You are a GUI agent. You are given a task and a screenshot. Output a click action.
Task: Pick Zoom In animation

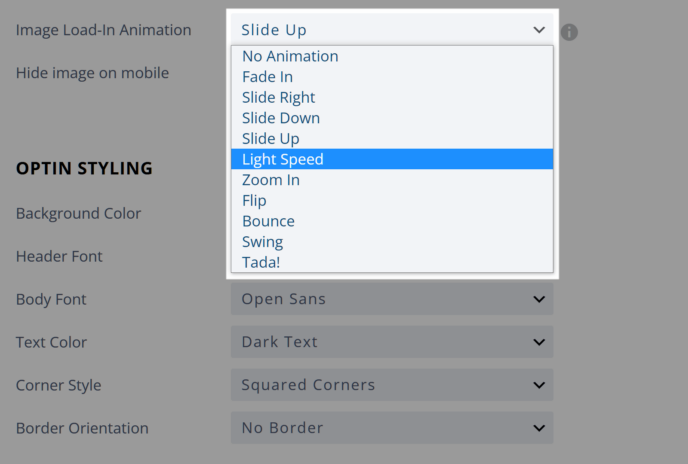pos(392,180)
